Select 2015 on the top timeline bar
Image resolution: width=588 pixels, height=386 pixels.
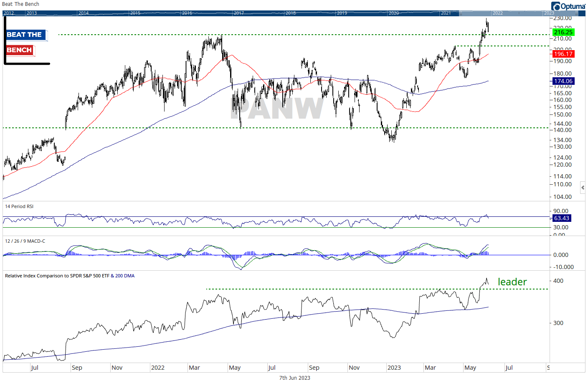(x=135, y=13)
